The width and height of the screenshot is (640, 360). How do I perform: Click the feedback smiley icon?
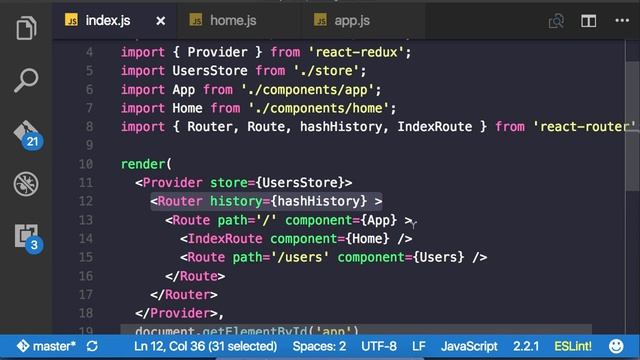click(x=616, y=346)
